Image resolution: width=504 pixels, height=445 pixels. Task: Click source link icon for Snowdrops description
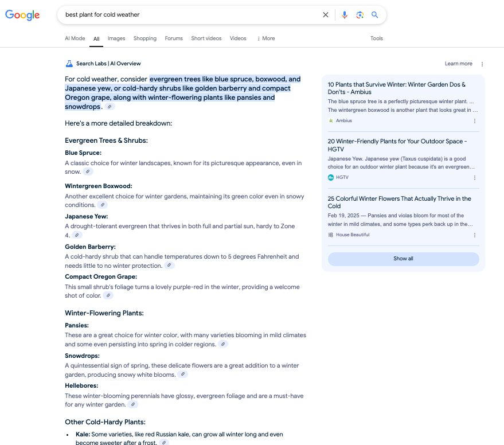tap(182, 374)
